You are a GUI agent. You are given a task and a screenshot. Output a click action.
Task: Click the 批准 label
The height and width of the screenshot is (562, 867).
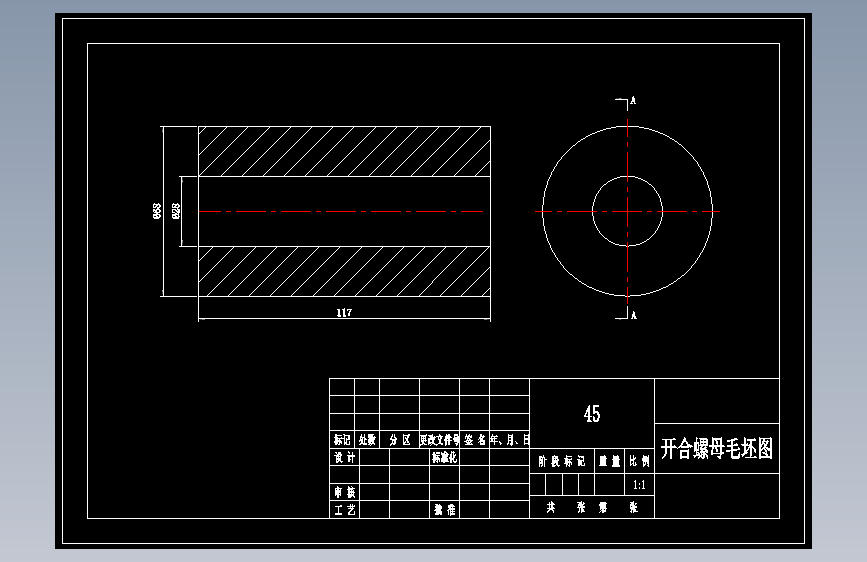click(445, 509)
